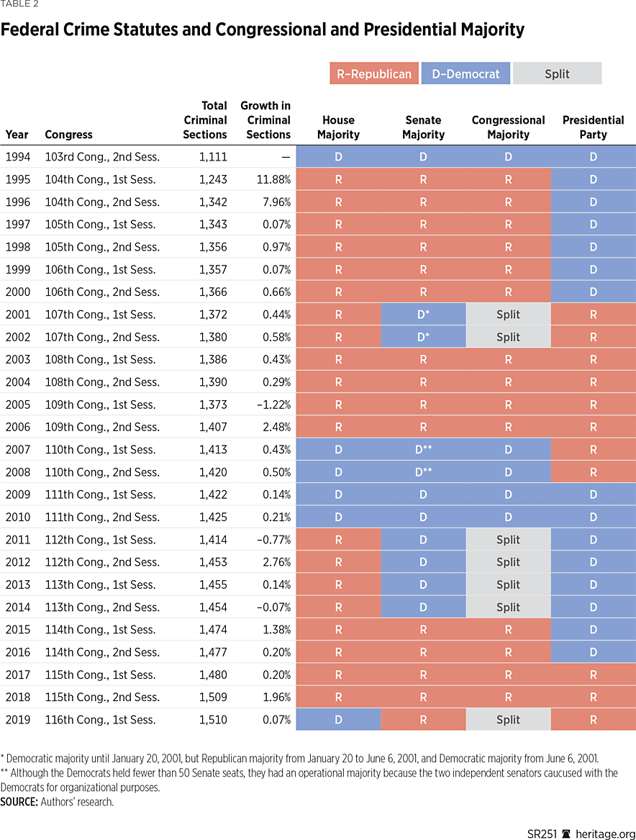The width and height of the screenshot is (636, 840).
Task: Click the 103rd Cong., 2nd Sess. row label
Action: [x=102, y=157]
